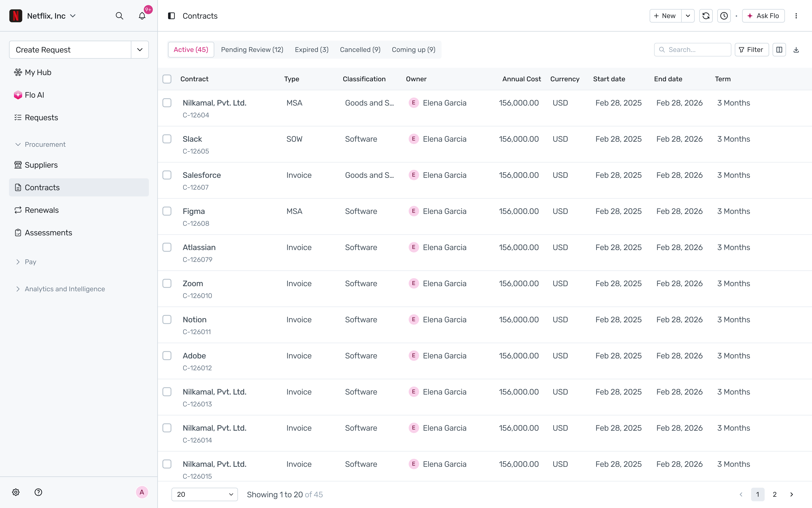Click the Zoom contract name

coord(193,283)
